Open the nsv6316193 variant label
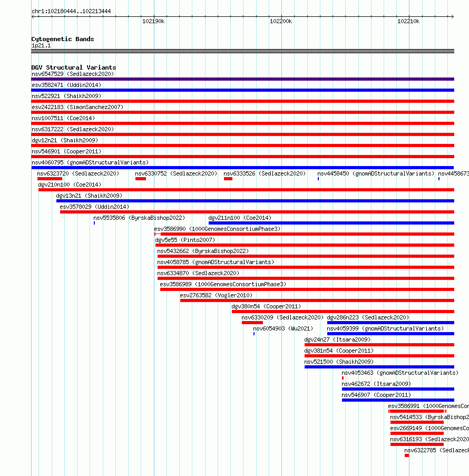This screenshot has height=476, width=469. pos(429,440)
